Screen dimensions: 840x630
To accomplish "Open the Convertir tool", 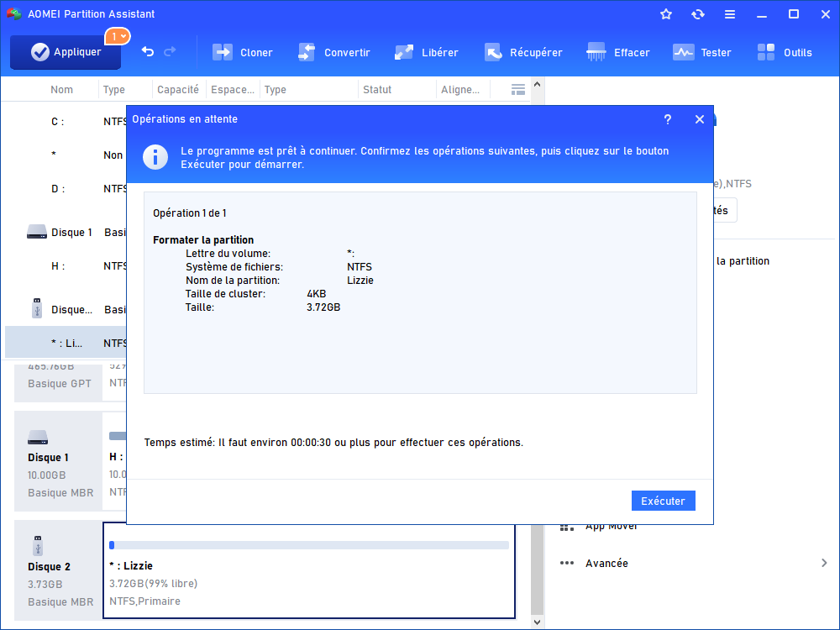I will tap(334, 51).
